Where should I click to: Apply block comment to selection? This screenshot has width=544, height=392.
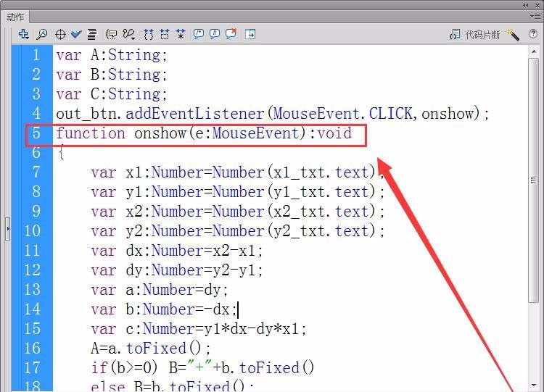[x=199, y=34]
